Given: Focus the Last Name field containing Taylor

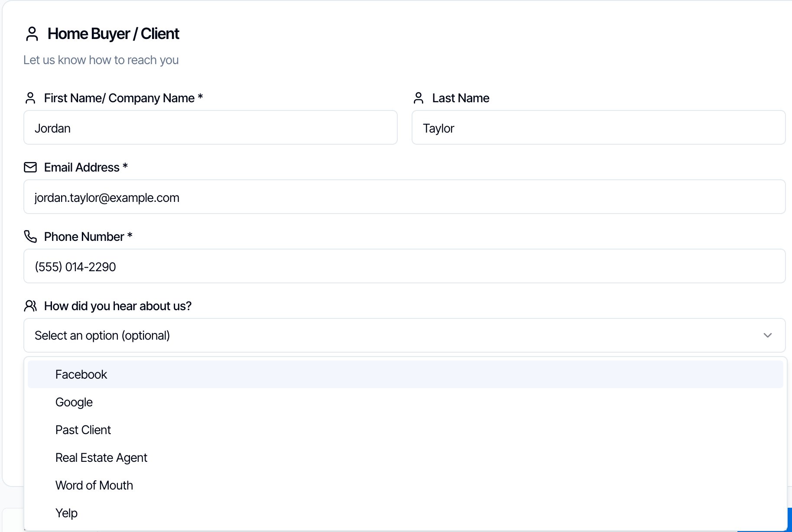Looking at the screenshot, I should click(x=598, y=127).
